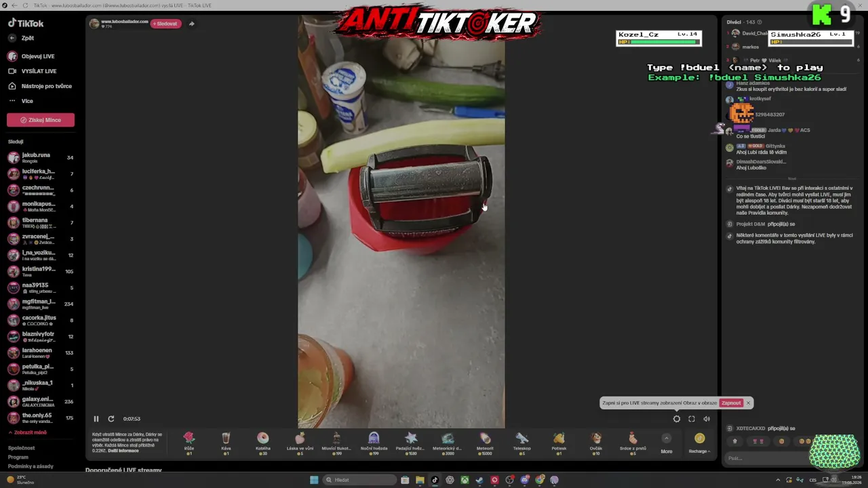Send the Káva gift
The image size is (868, 488).
point(226,443)
